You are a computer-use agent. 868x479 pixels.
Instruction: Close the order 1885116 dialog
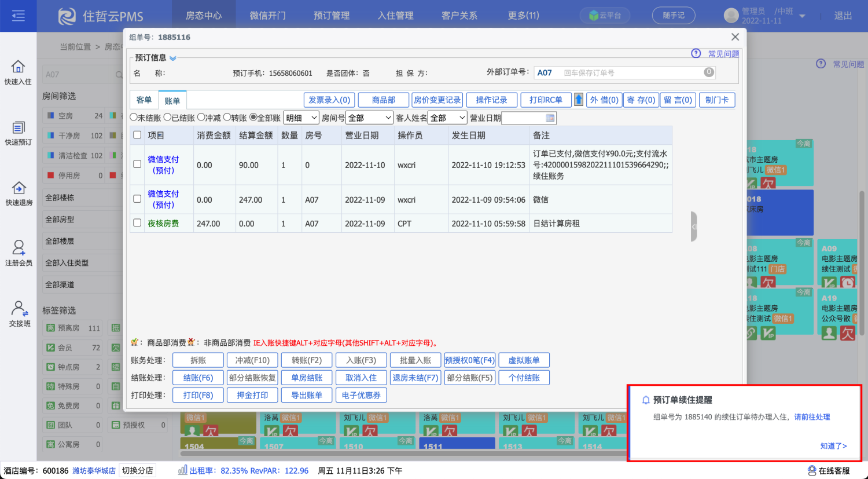pyautogui.click(x=735, y=37)
